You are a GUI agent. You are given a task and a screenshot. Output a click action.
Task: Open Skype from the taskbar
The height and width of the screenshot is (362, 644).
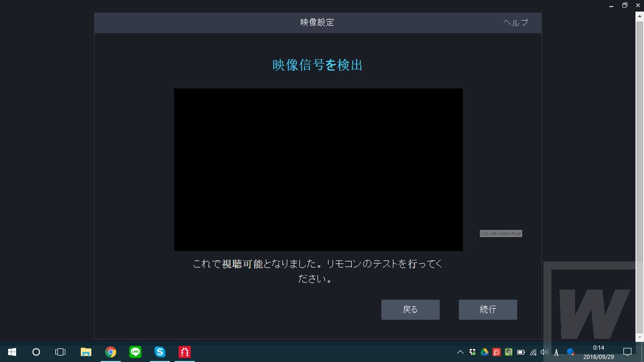160,352
